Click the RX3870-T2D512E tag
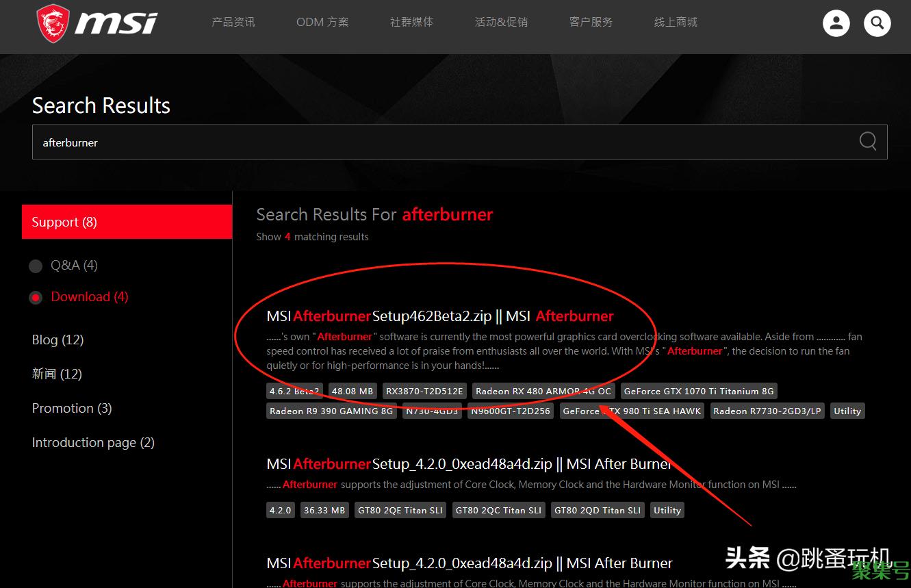Image resolution: width=911 pixels, height=588 pixels. tap(424, 391)
